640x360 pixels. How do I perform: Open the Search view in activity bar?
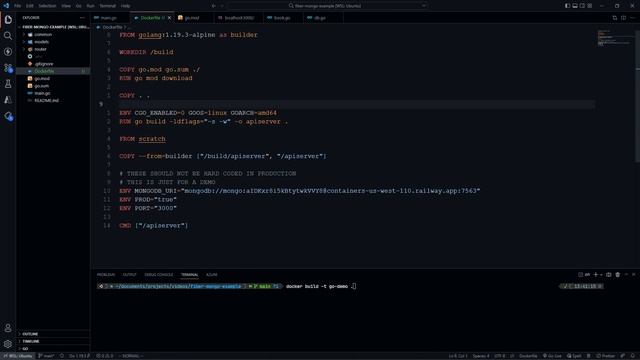8,36
